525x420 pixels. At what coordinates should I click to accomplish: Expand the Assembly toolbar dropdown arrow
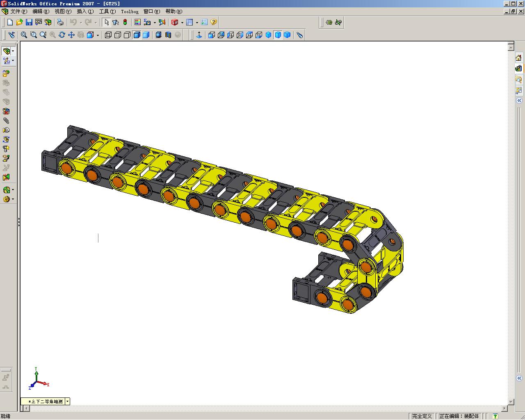tap(13, 51)
